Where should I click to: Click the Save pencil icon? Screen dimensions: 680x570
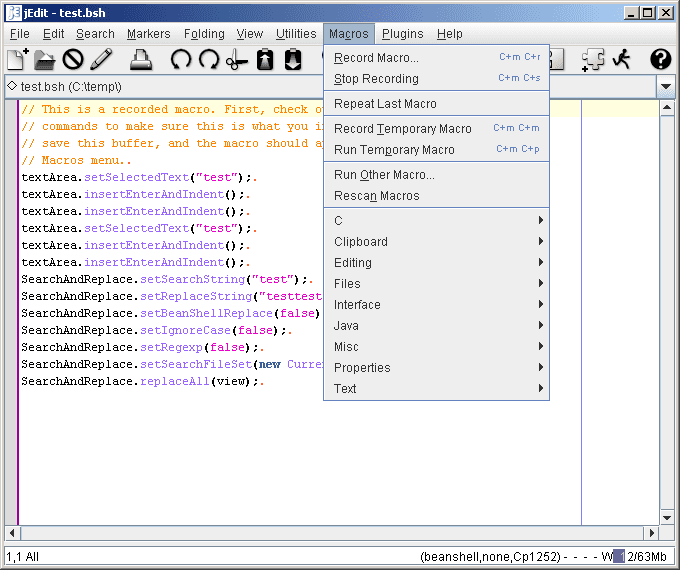pos(101,60)
